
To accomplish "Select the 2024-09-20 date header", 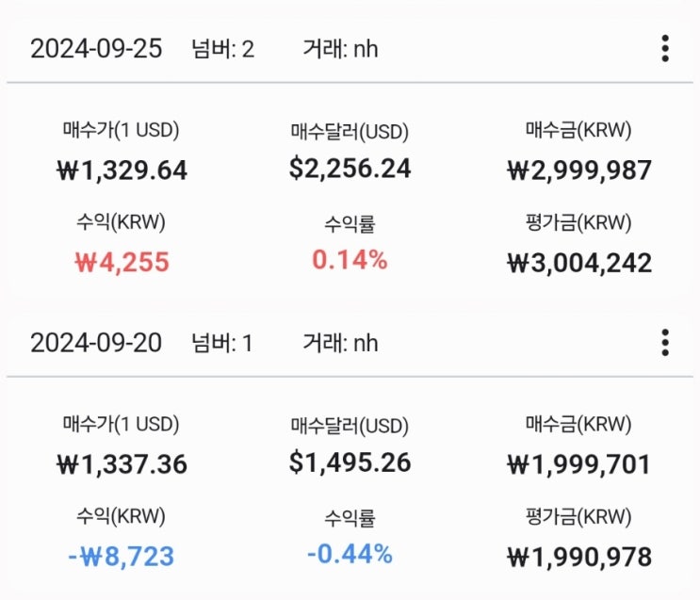I will pos(96,343).
